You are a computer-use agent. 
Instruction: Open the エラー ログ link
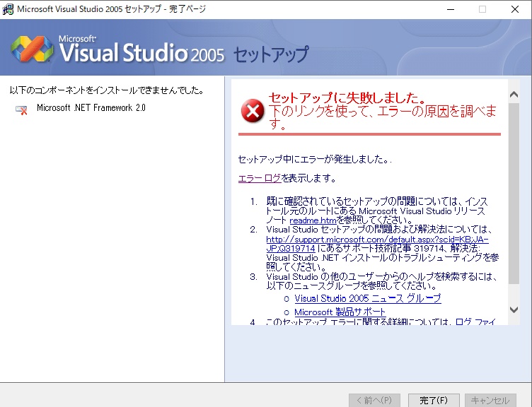(260, 178)
